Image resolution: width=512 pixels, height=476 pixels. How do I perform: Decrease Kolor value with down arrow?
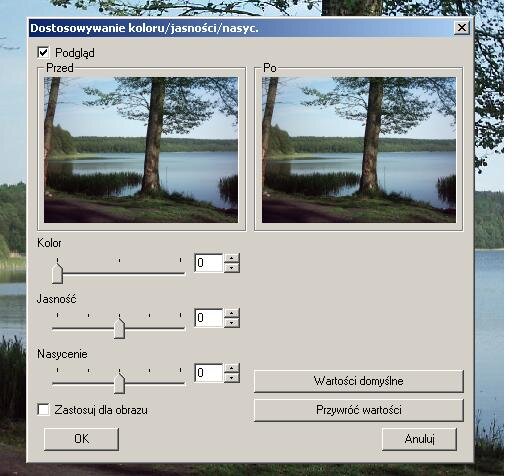232,268
